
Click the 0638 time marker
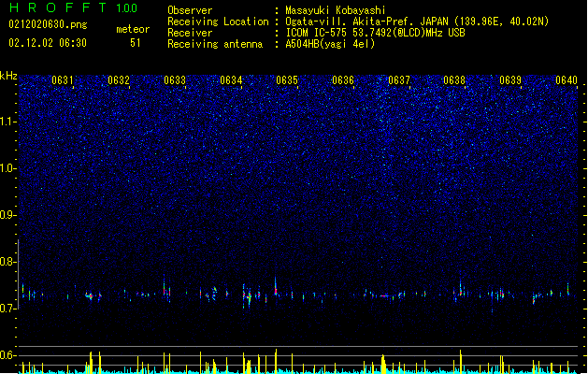454,80
